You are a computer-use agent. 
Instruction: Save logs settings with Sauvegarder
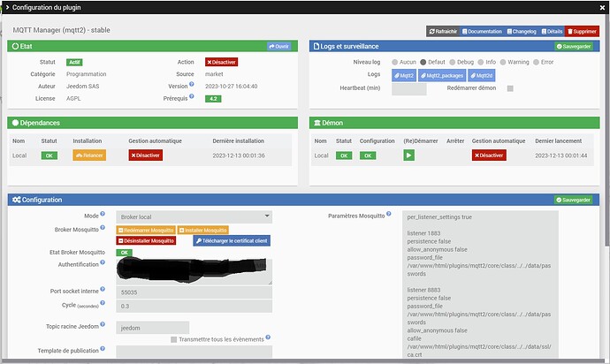tap(574, 46)
